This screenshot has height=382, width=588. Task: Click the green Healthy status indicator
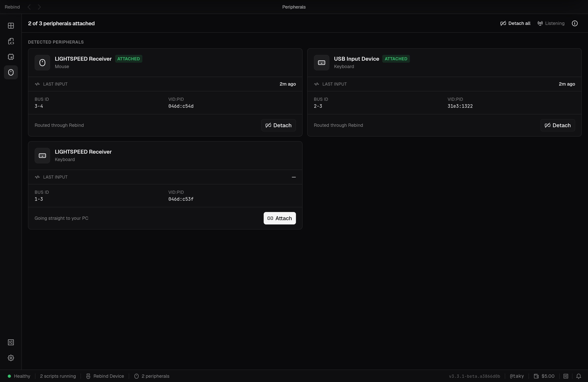pos(19,376)
